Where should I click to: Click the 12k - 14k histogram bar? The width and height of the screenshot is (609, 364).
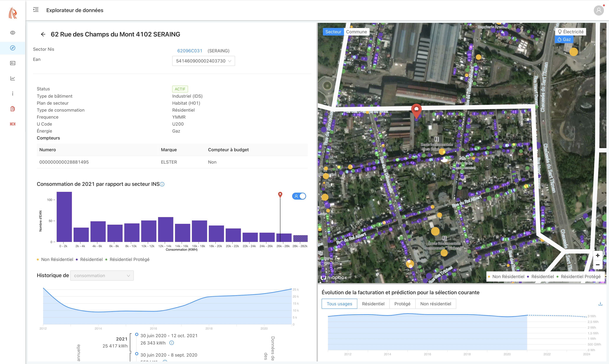coord(166,229)
